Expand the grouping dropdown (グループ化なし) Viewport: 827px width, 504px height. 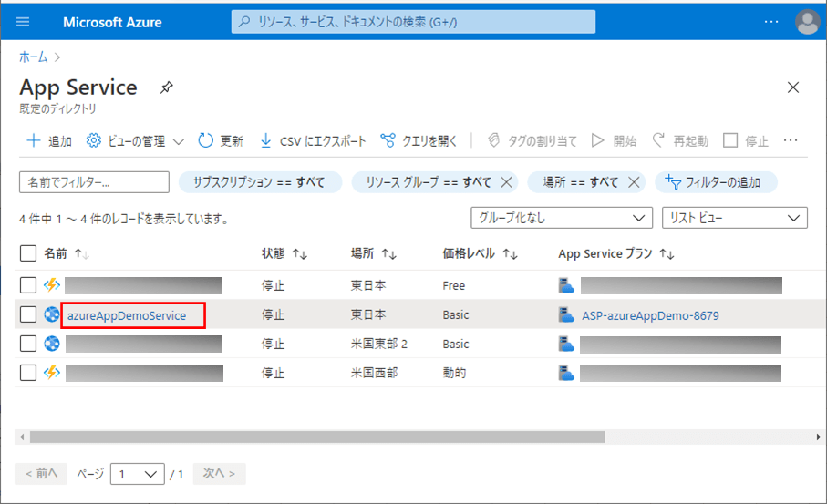point(560,218)
